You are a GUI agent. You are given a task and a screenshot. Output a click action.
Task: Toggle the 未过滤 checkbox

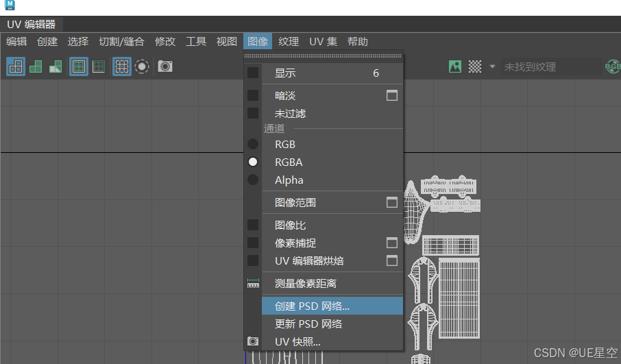pos(253,113)
